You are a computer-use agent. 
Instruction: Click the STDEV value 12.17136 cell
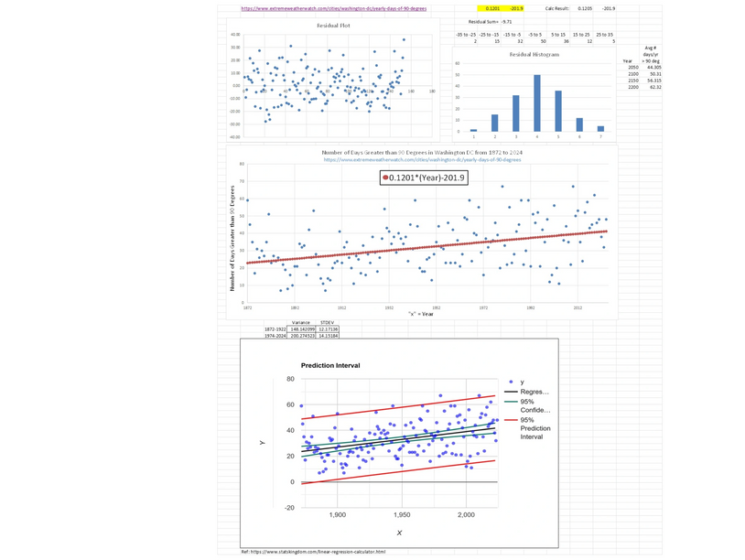(x=328, y=328)
